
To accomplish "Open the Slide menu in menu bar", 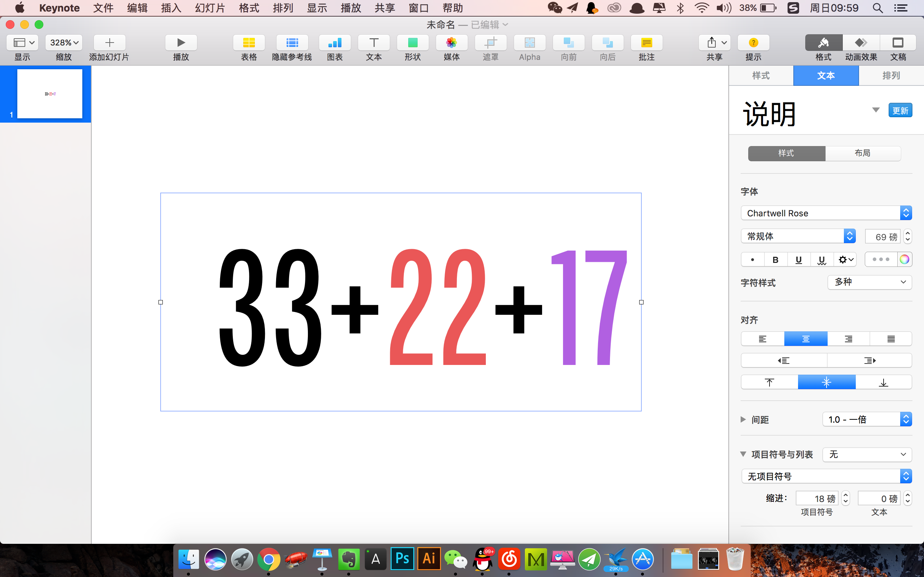I will (210, 8).
